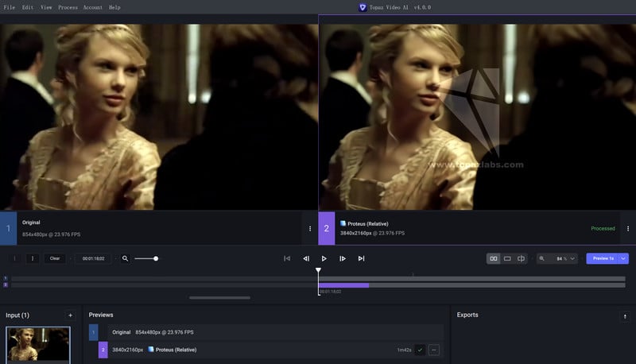Click the timeline zoom magnifier icon
The height and width of the screenshot is (364, 636).
126,258
